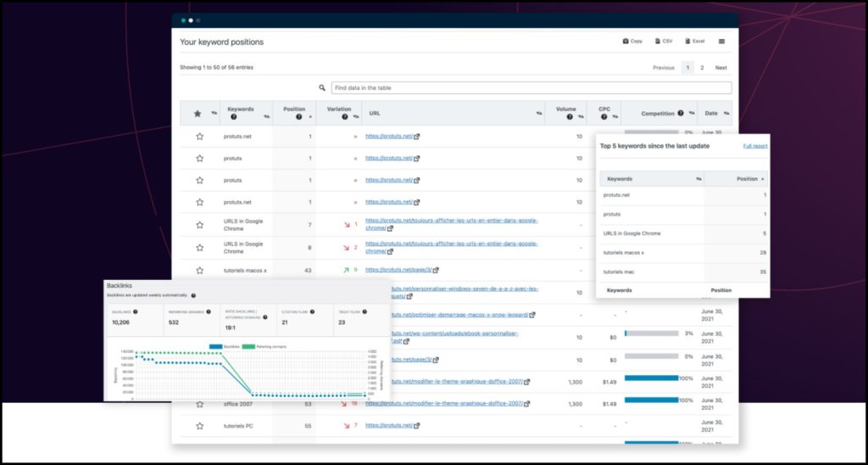
Task: Go to the Next results page
Action: [x=721, y=68]
